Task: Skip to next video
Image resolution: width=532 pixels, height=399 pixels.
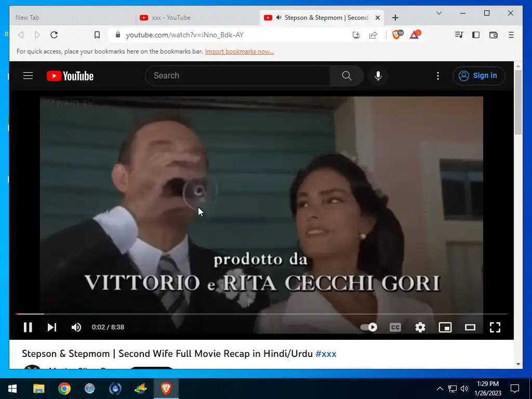Action: (52, 327)
